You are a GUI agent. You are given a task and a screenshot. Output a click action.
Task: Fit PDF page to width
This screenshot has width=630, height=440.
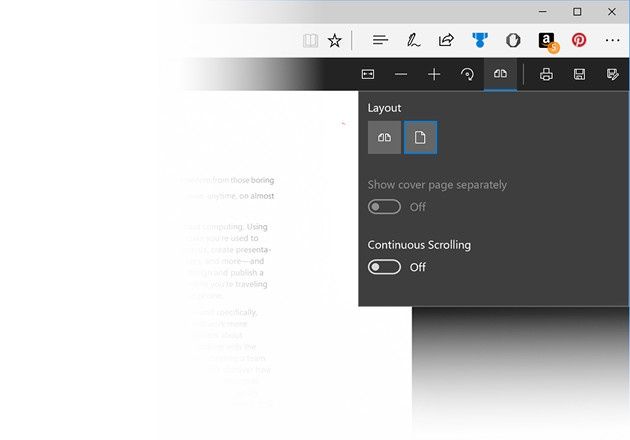tap(368, 74)
